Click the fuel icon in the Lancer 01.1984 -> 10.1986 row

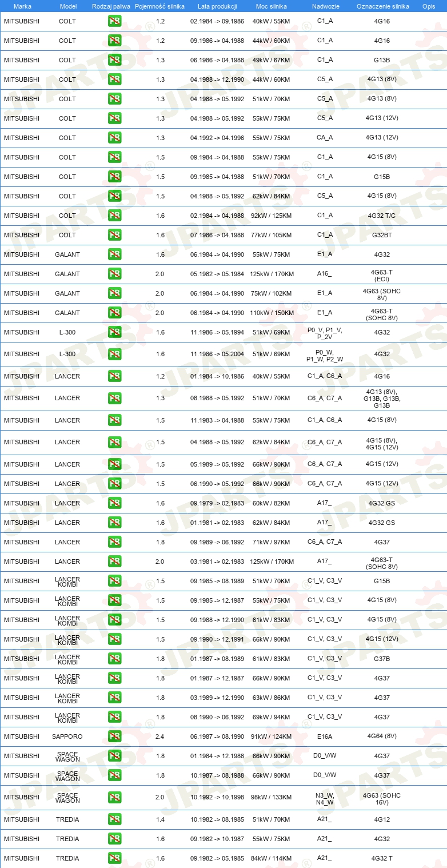[114, 376]
